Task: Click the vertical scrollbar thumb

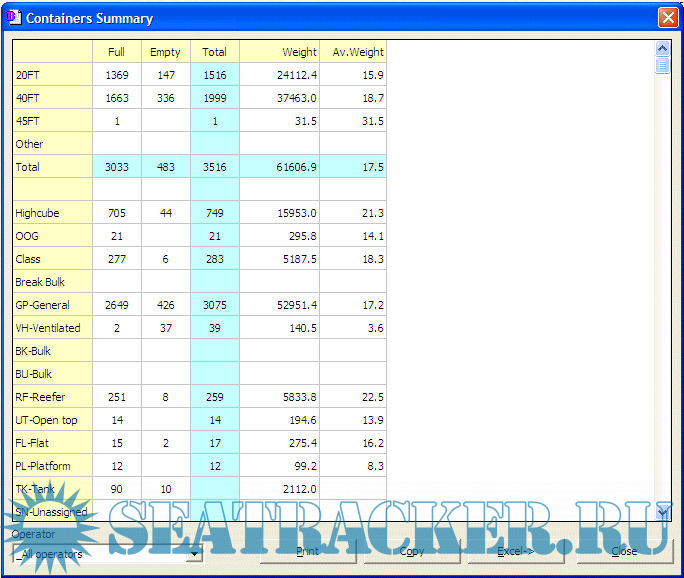Action: tap(661, 65)
